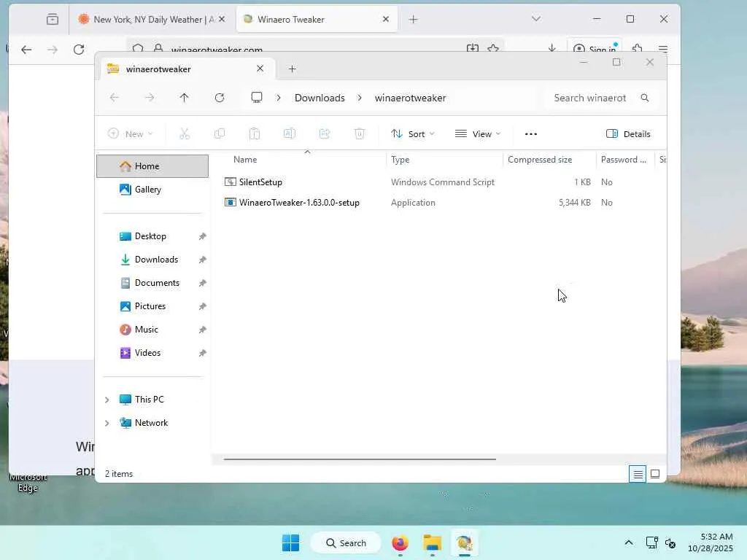
Task: Navigate forward in File Explorer
Action: 150,98
